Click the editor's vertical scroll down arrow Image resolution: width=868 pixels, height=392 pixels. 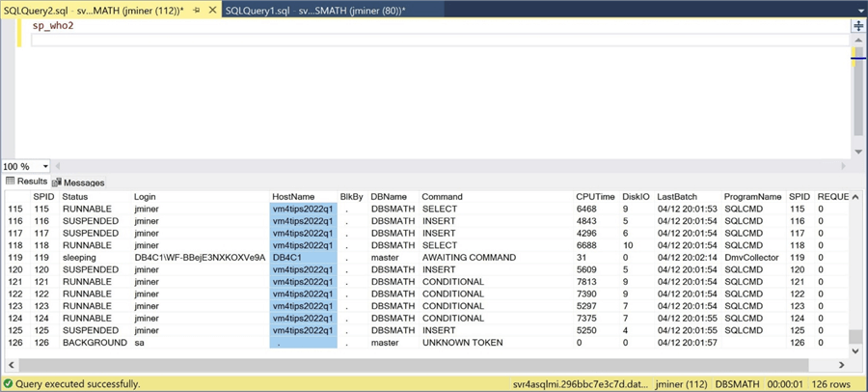point(858,152)
